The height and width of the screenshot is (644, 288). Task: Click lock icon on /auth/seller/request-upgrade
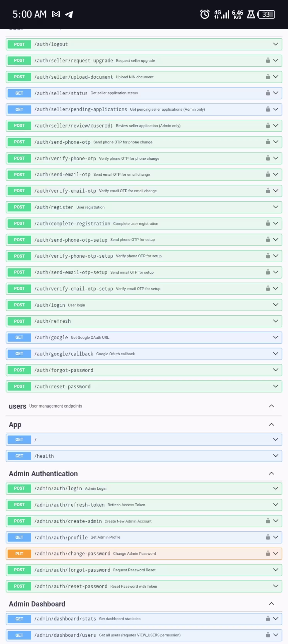pos(268,60)
